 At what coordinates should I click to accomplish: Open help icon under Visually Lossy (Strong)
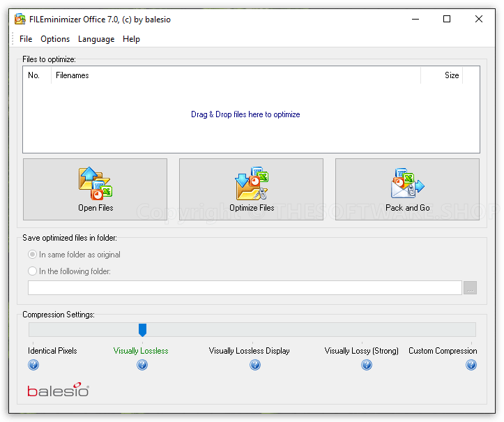[367, 365]
